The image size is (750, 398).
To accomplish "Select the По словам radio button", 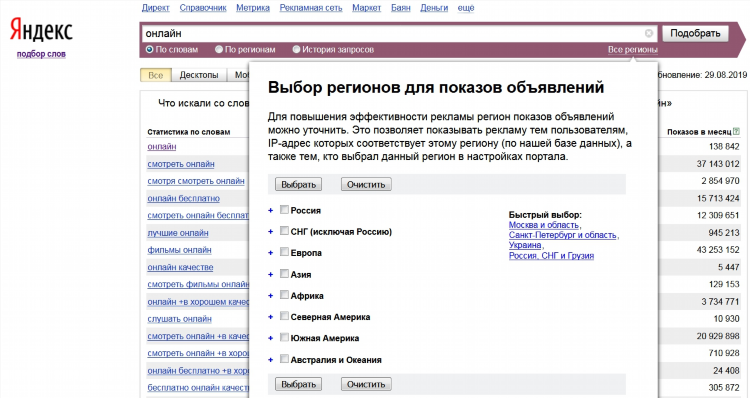I will 150,49.
